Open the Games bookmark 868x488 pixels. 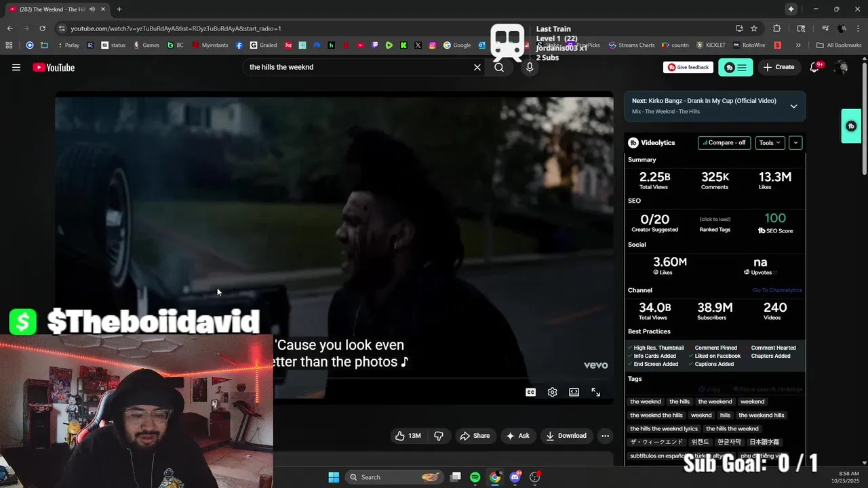tap(146, 45)
